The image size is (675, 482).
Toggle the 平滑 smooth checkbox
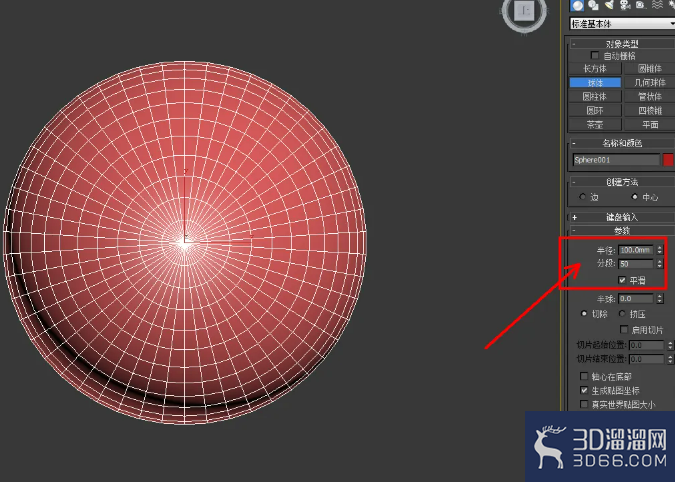pyautogui.click(x=622, y=280)
